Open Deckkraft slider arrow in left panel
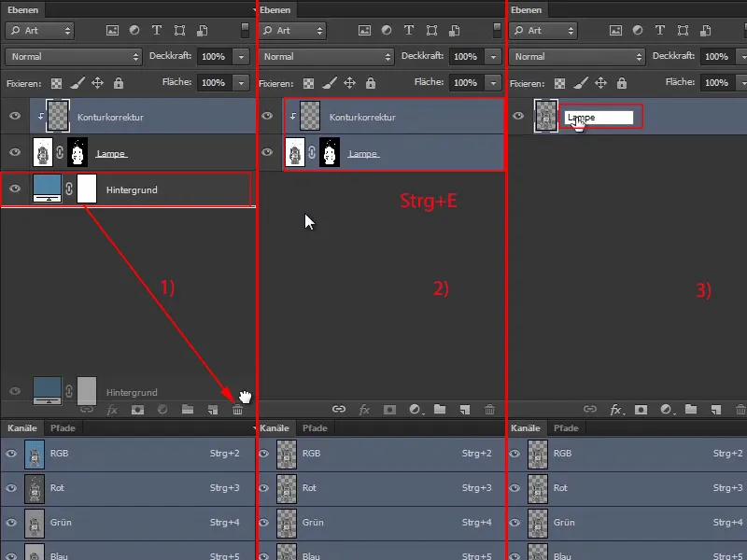The height and width of the screenshot is (560, 747). pyautogui.click(x=241, y=57)
